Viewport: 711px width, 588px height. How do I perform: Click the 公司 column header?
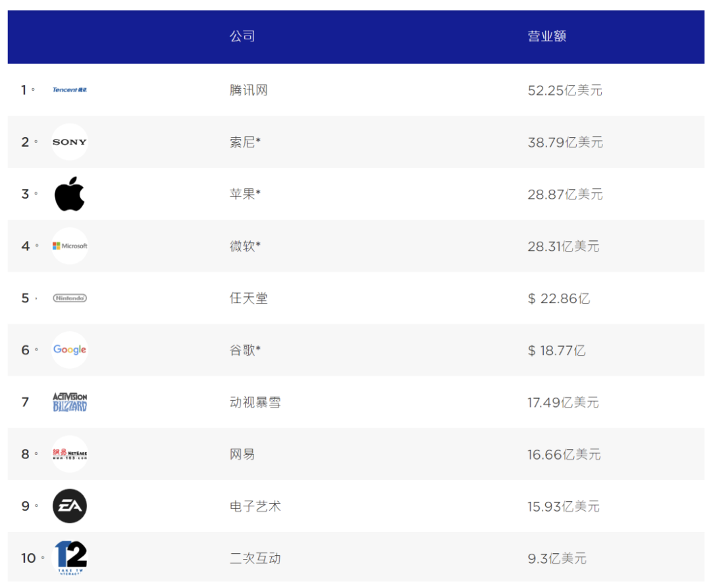(x=242, y=36)
